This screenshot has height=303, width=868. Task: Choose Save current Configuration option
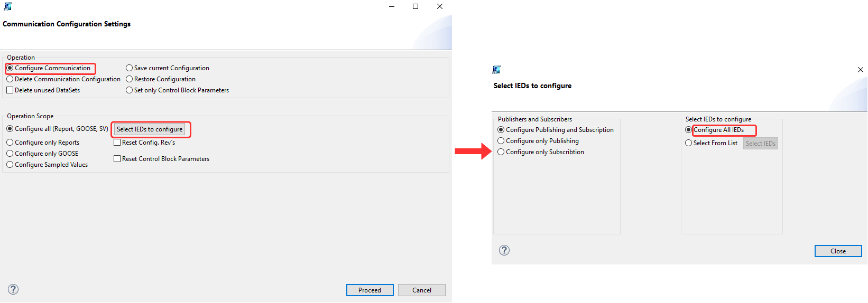[x=129, y=68]
